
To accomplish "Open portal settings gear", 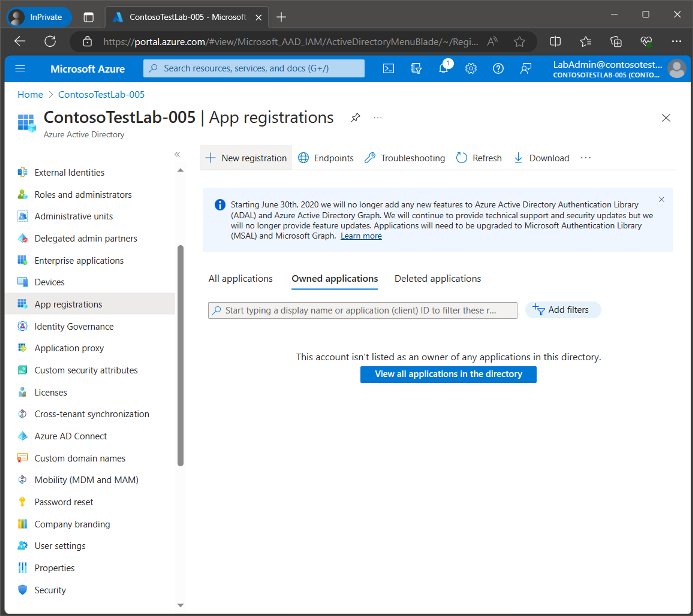I will [471, 69].
